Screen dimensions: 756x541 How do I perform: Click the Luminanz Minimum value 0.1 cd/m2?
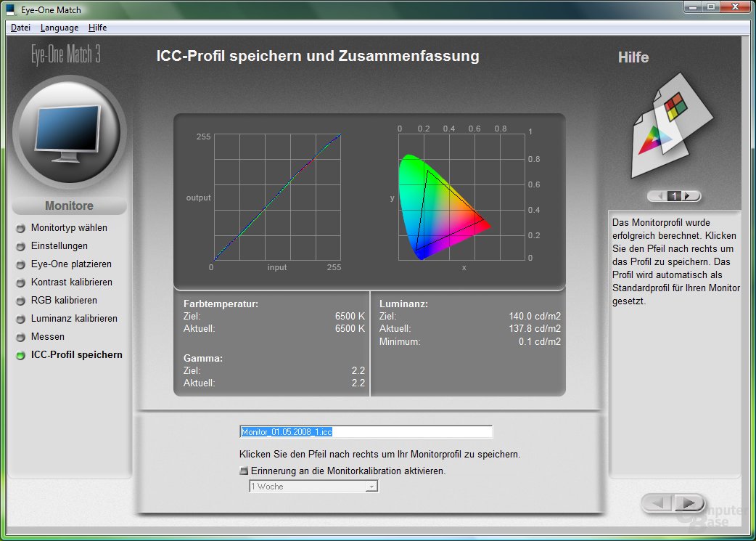540,342
